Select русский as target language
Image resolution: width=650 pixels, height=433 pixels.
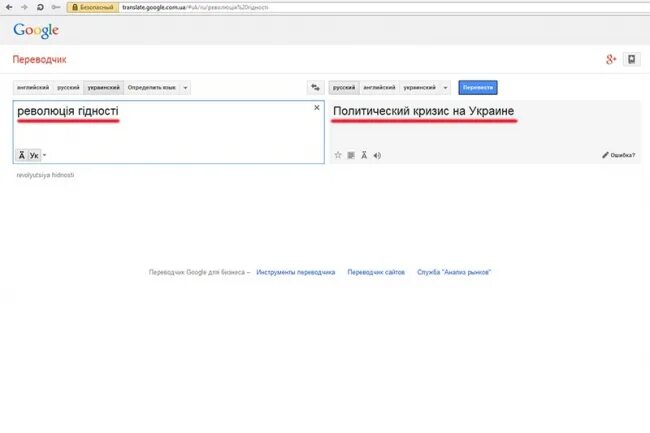tap(344, 87)
